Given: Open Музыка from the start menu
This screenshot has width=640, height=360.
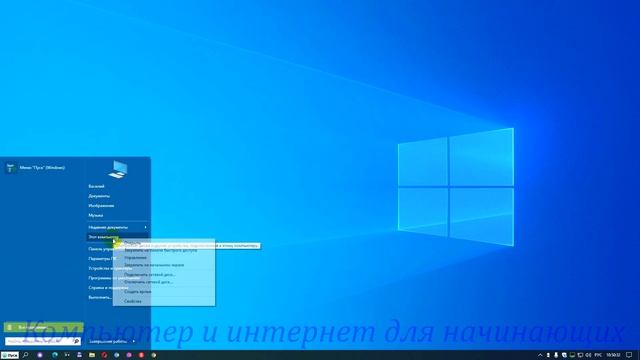Looking at the screenshot, I should 96,215.
